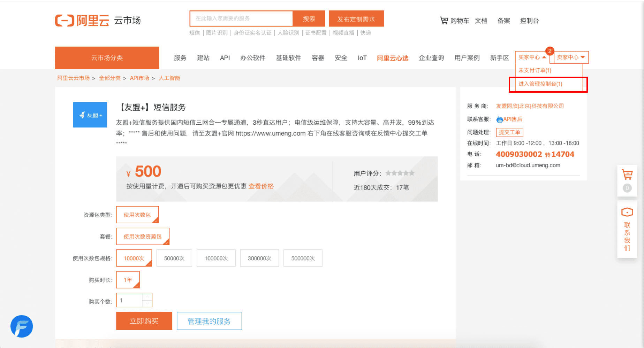Open the 用户案例 navigation tab
Screen dimensions: 644x348
pyautogui.click(x=467, y=58)
